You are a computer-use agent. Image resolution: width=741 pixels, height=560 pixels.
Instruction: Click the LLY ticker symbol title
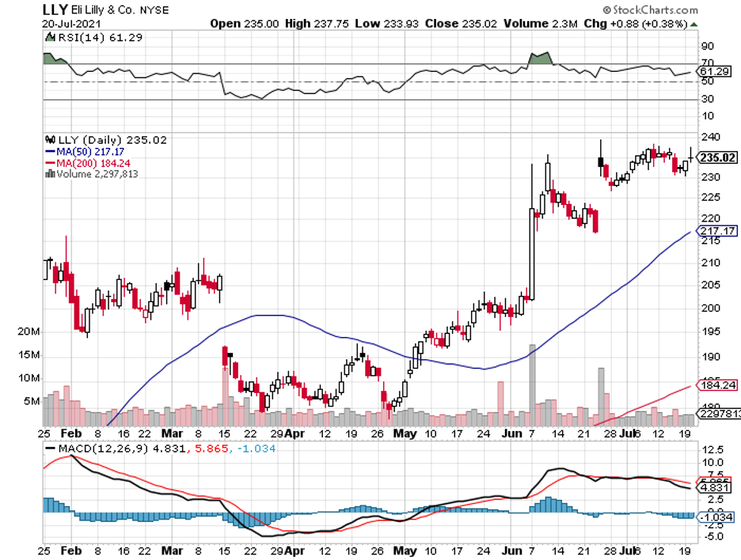tap(55, 9)
